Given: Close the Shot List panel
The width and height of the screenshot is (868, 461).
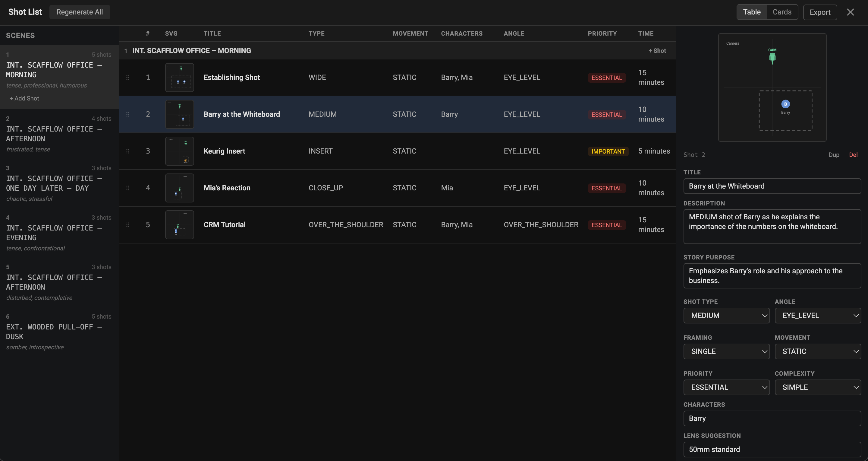Looking at the screenshot, I should 850,12.
